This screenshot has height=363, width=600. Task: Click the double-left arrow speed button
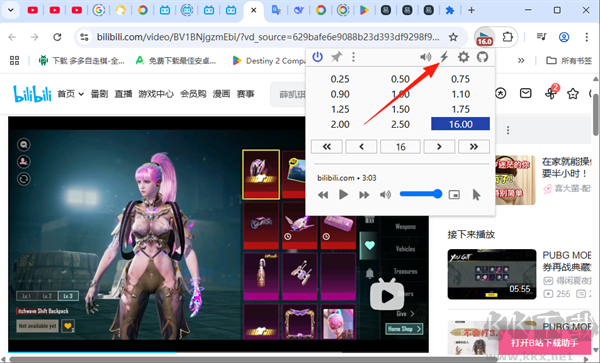click(327, 147)
